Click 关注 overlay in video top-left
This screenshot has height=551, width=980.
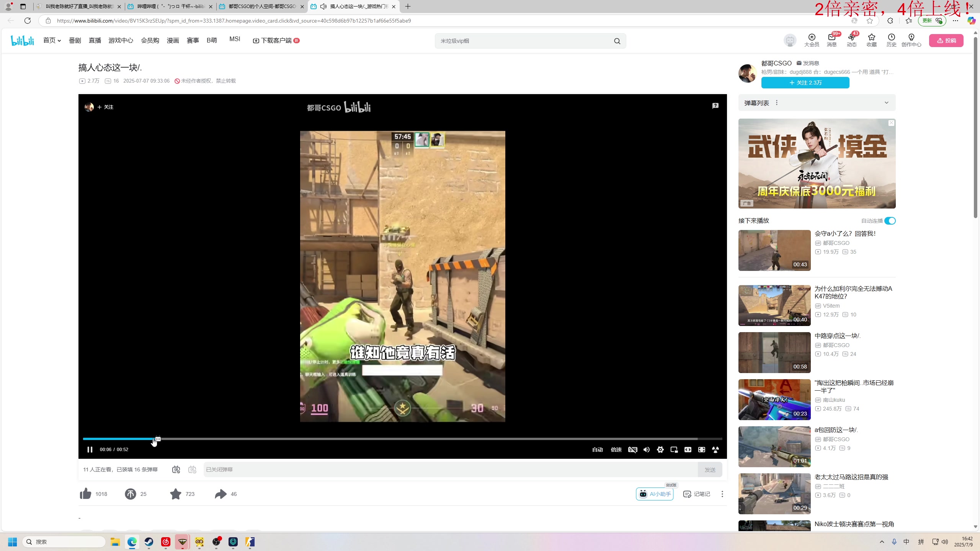click(x=106, y=107)
